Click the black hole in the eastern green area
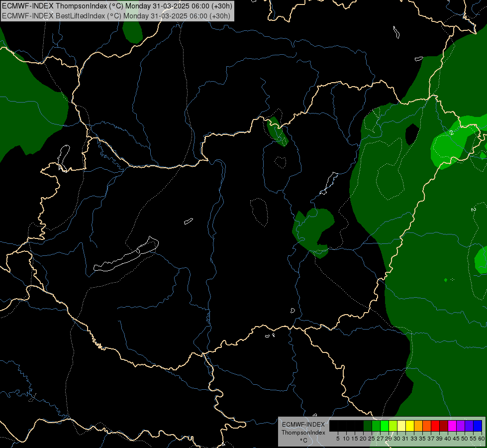Screen dimensions: 487x448 pos(412,134)
